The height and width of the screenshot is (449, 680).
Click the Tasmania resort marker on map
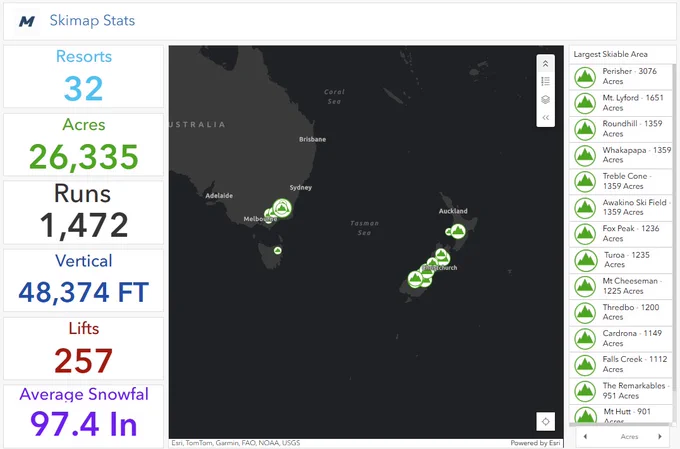point(278,250)
